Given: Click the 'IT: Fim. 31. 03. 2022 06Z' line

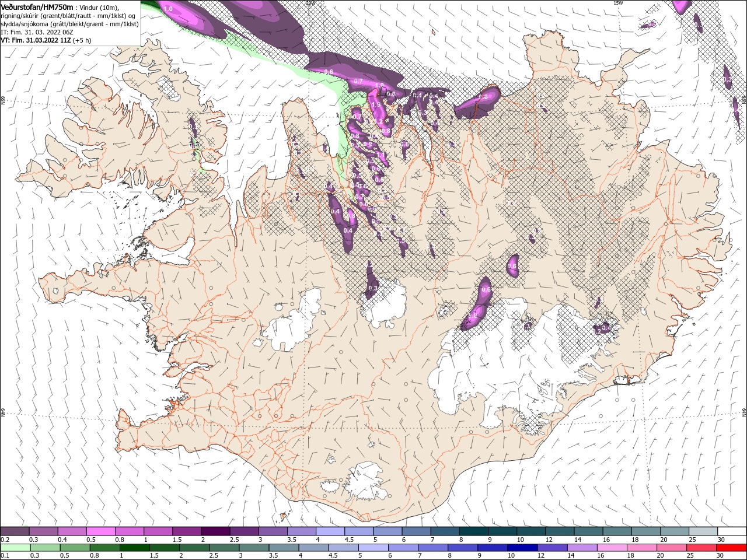Looking at the screenshot, I should click(x=37, y=33).
